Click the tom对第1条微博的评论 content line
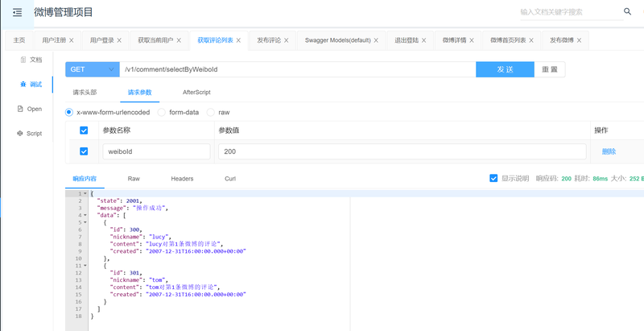The height and width of the screenshot is (331, 644). click(x=165, y=287)
